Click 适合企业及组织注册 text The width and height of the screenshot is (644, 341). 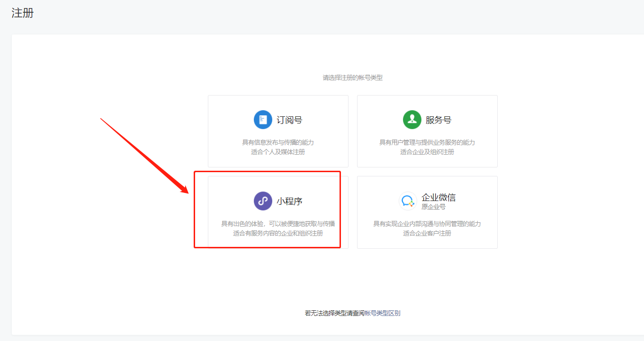pos(427,152)
